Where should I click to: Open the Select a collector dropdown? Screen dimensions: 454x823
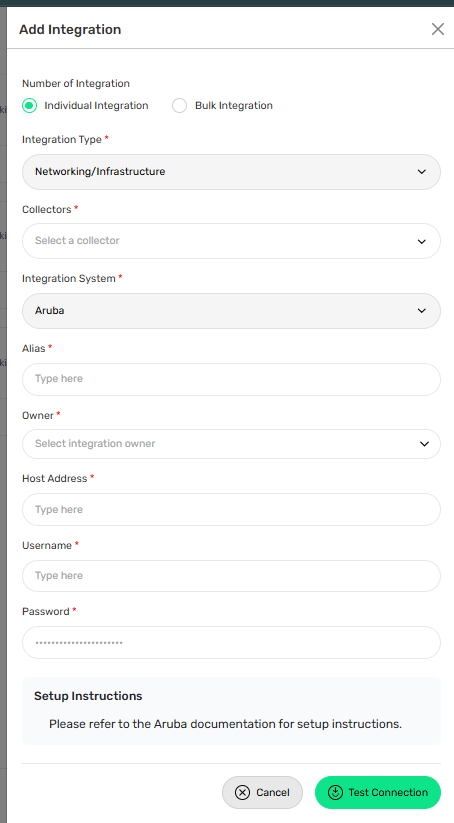click(231, 241)
